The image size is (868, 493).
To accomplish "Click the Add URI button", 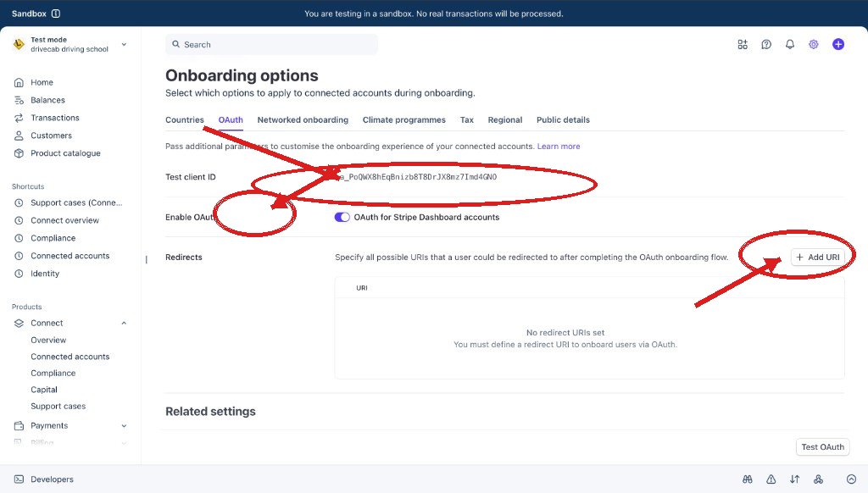I will (x=818, y=257).
